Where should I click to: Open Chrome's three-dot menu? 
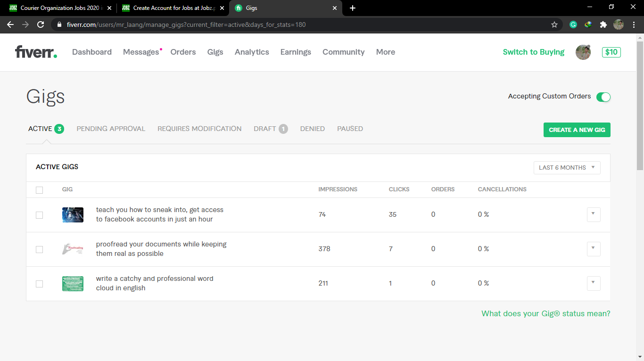[x=634, y=25]
